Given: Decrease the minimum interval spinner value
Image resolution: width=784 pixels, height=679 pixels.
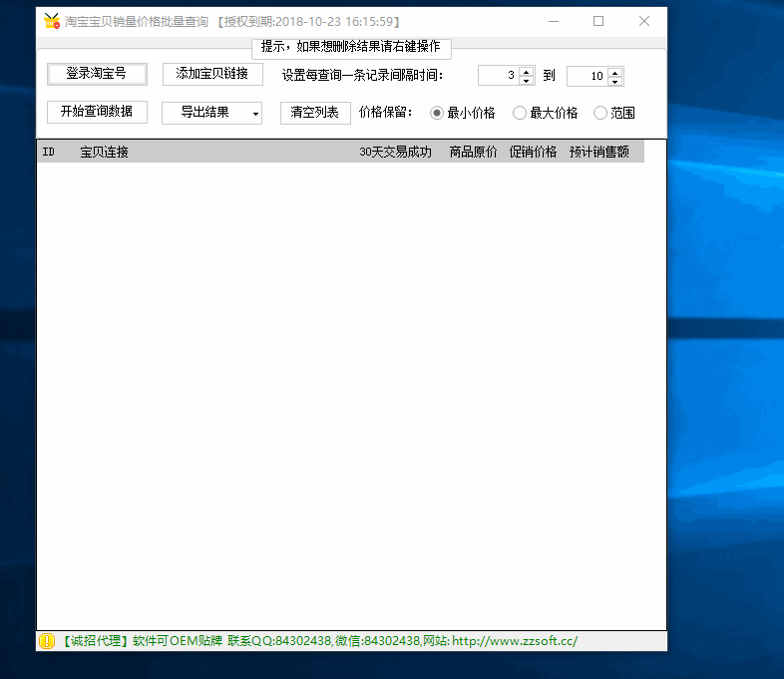Looking at the screenshot, I should [527, 81].
